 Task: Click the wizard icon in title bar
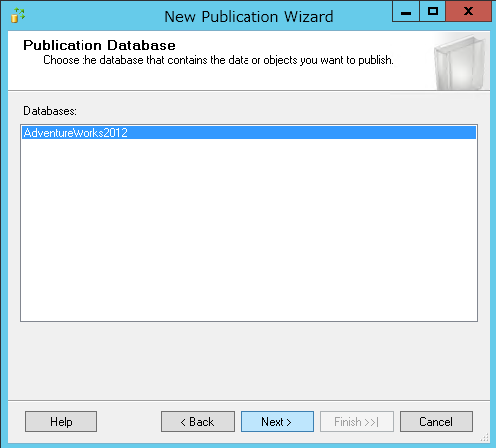tap(17, 15)
